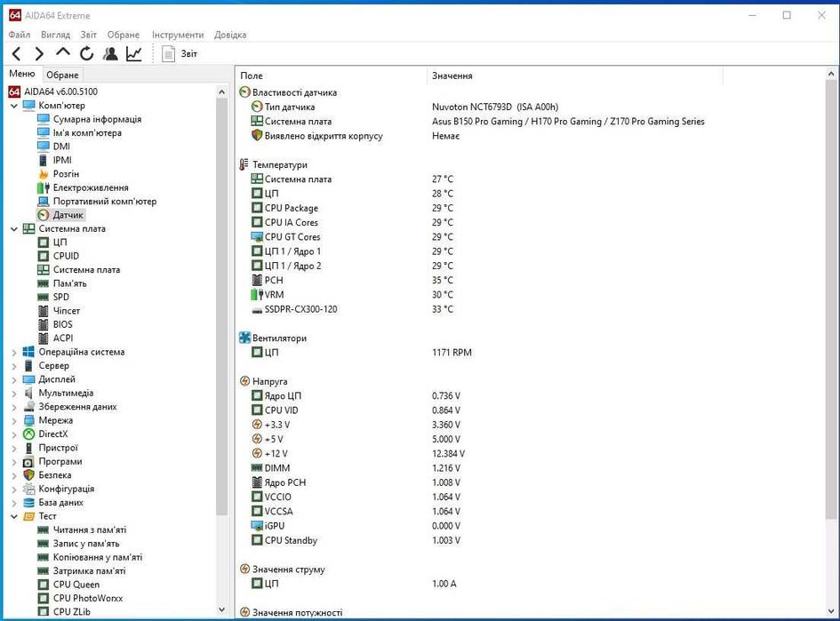
Task: Collapse the Тест tree node
Action: click(14, 516)
